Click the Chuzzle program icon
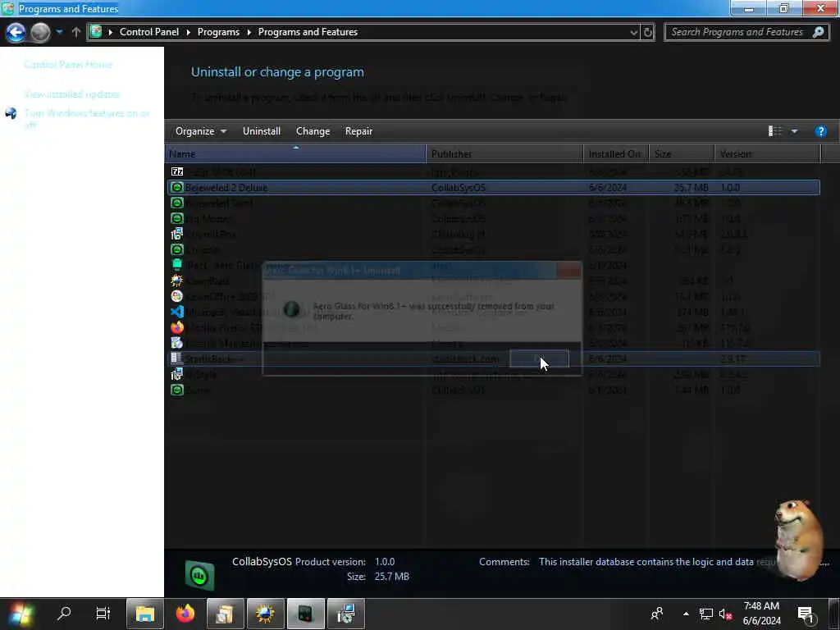840x630 pixels. [177, 249]
